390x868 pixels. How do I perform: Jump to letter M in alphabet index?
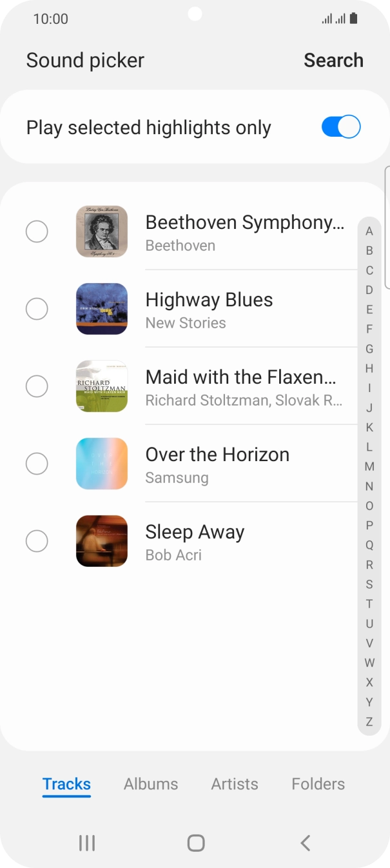(x=369, y=466)
